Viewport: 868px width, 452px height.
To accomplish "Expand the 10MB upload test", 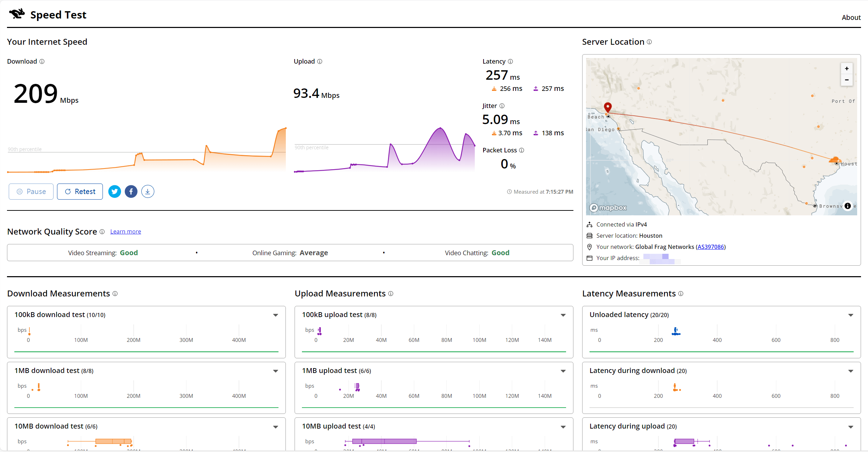I will (563, 427).
